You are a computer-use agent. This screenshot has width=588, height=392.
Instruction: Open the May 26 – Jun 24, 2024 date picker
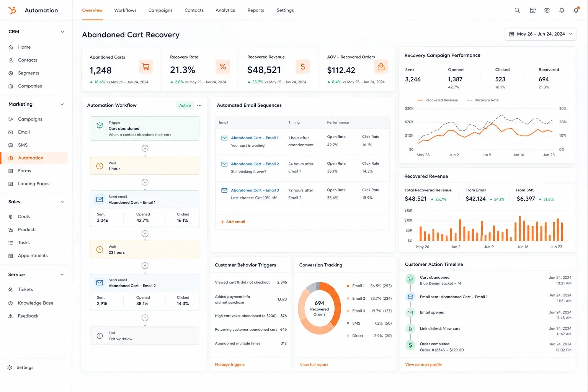[x=540, y=34]
